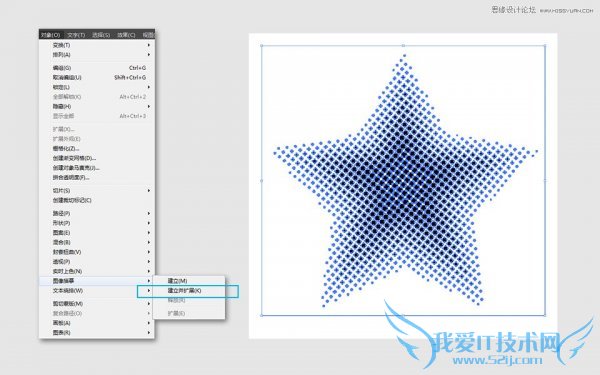Expand the 透视(P) Perspective submenu
This screenshot has width=600, height=375.
(97, 262)
